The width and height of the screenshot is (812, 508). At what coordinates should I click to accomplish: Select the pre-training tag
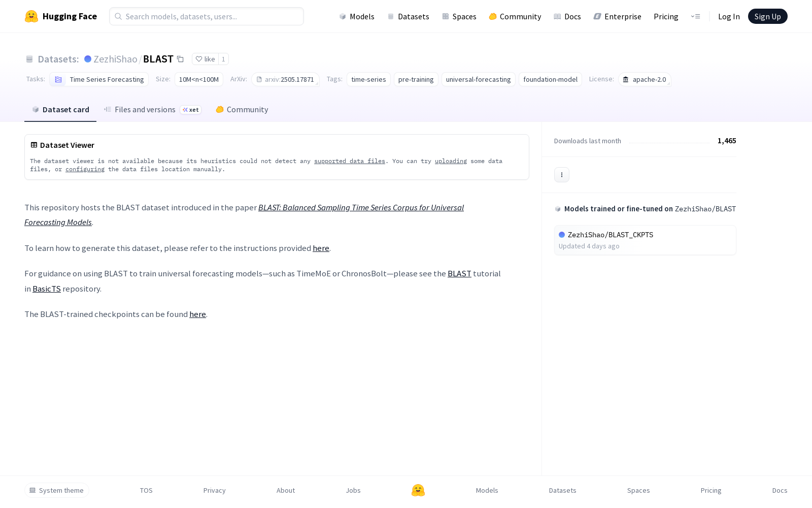[x=416, y=79]
